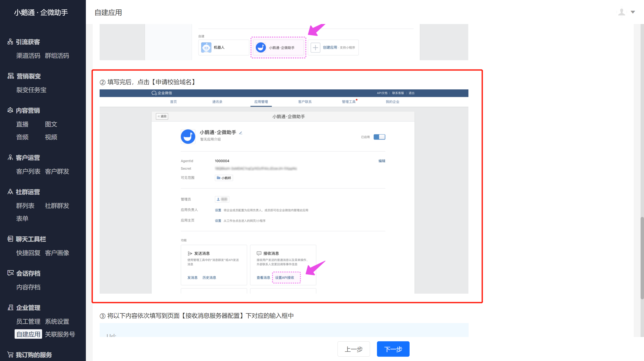Go to 客户群发
Screen dimensions: 644x361
click(57, 171)
